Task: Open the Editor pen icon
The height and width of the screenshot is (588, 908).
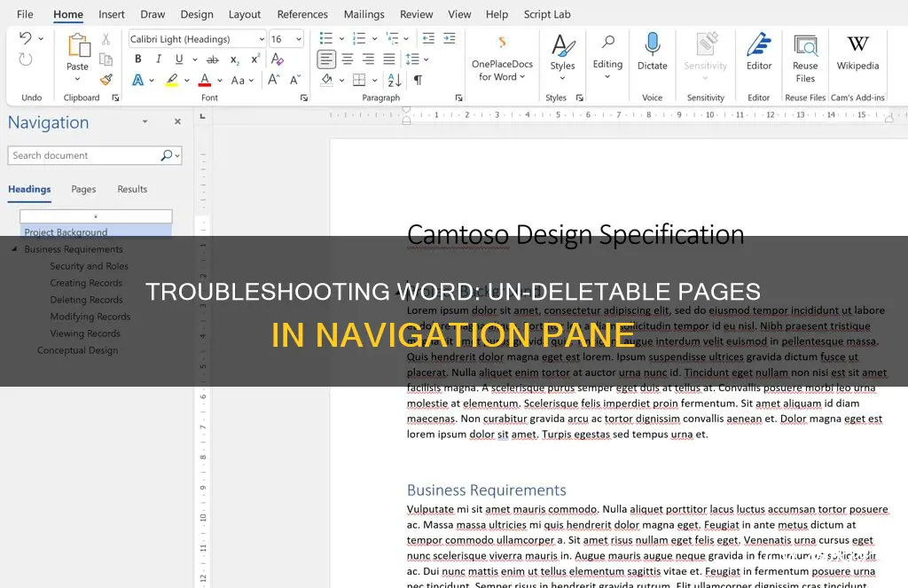Action: (x=759, y=44)
